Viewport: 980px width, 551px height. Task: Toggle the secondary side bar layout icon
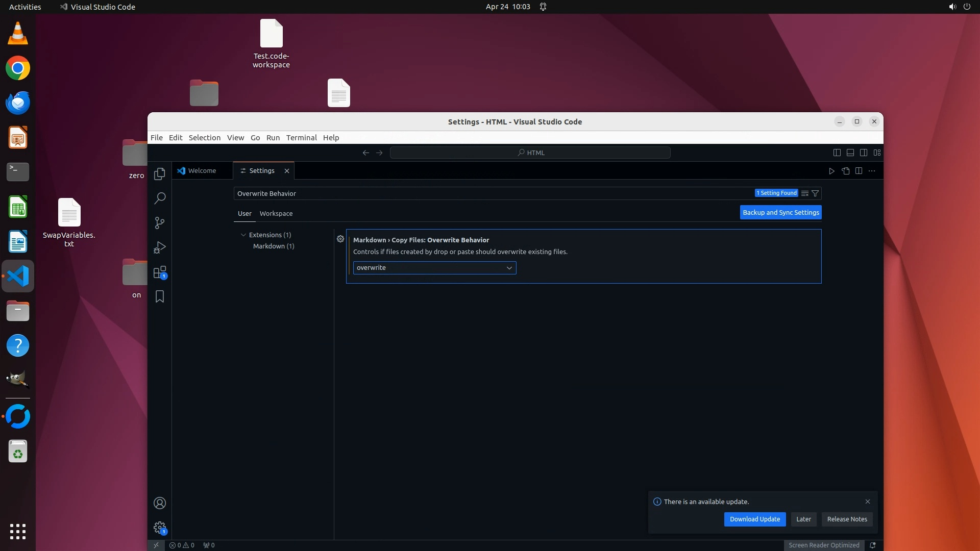tap(864, 153)
